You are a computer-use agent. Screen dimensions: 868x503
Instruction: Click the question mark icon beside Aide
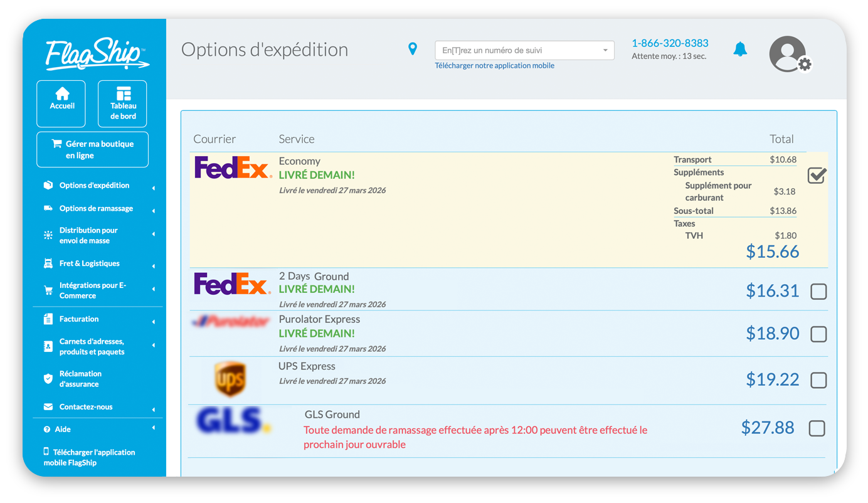pyautogui.click(x=47, y=430)
